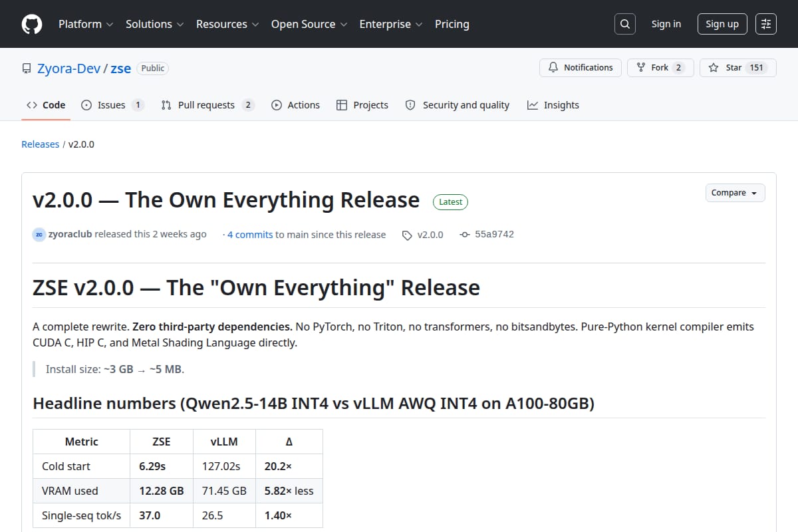798x532 pixels.
Task: Click the Pull requests counter badge 2
Action: click(248, 105)
